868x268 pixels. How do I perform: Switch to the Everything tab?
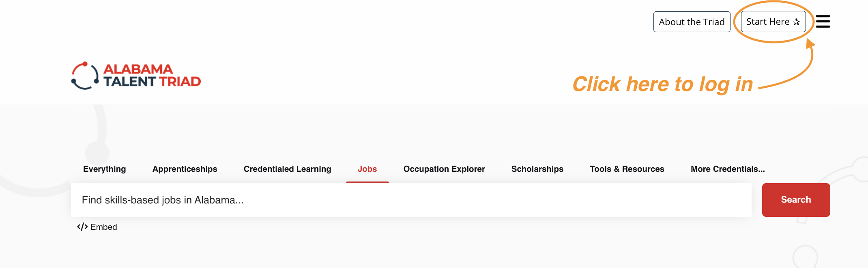(x=105, y=169)
